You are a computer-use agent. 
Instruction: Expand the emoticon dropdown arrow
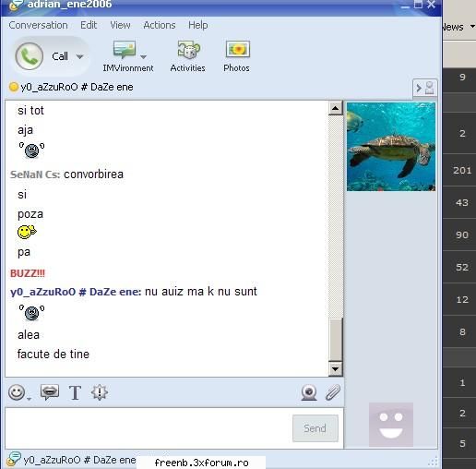29,399
